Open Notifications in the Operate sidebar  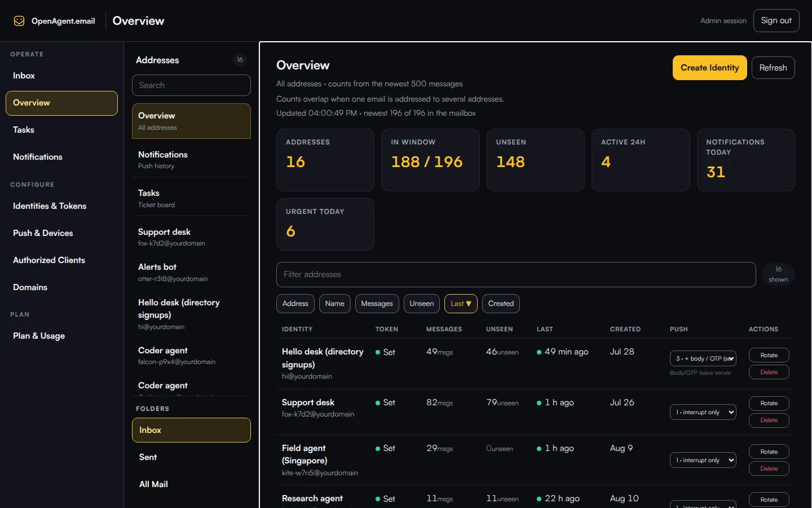[61, 157]
